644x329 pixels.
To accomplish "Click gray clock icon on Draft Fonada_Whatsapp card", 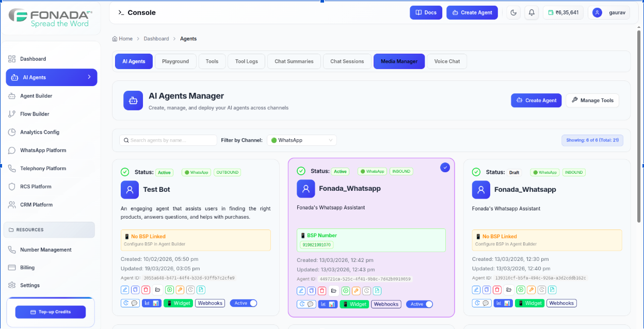I will click(541, 290).
